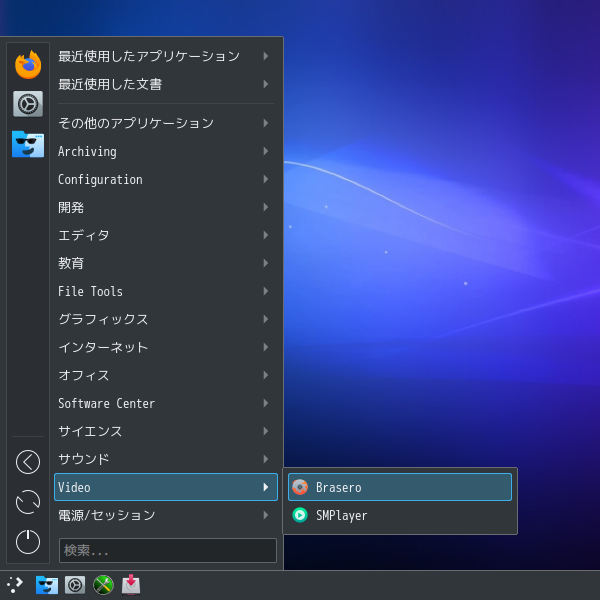This screenshot has height=600, width=600.
Task: Launch SMPlayer from Video submenu
Action: (x=400, y=515)
